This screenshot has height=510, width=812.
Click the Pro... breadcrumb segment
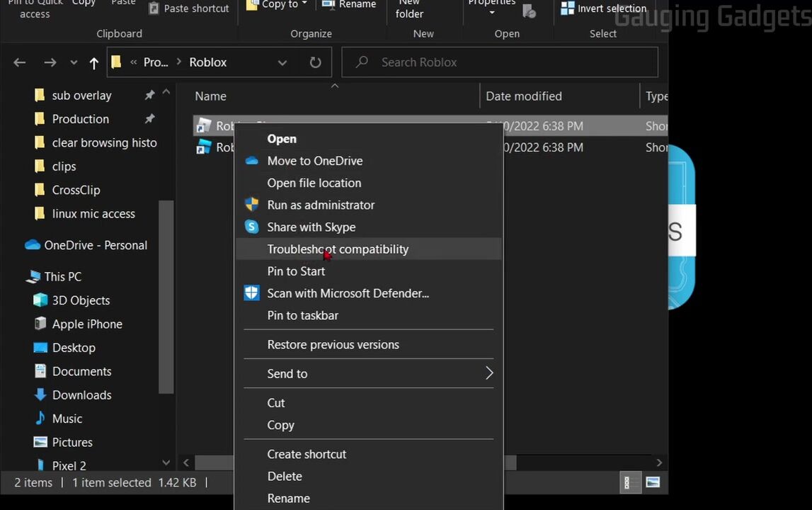tap(155, 62)
